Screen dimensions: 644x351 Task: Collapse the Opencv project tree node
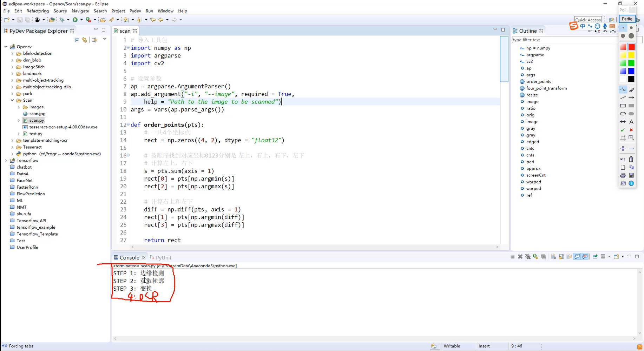click(6, 47)
